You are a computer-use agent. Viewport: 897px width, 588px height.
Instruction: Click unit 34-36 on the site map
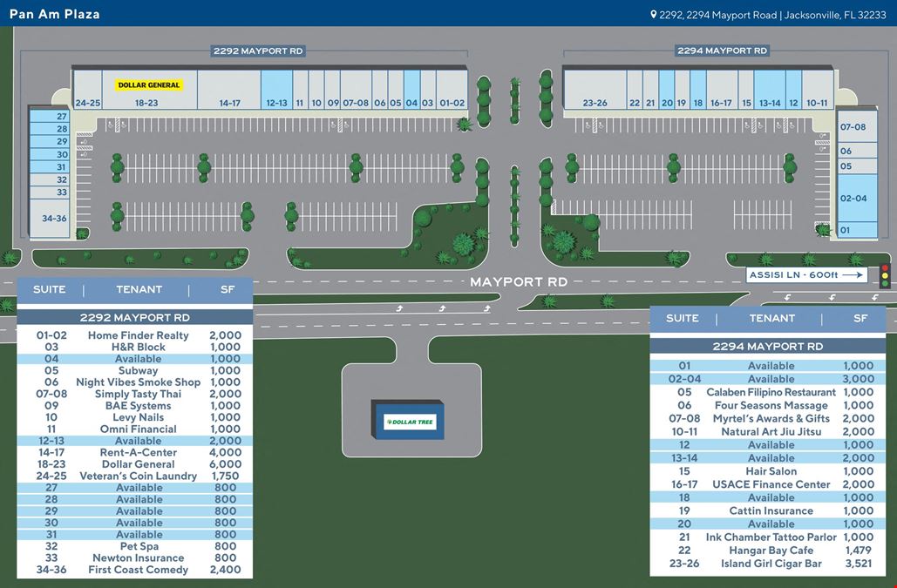50,218
